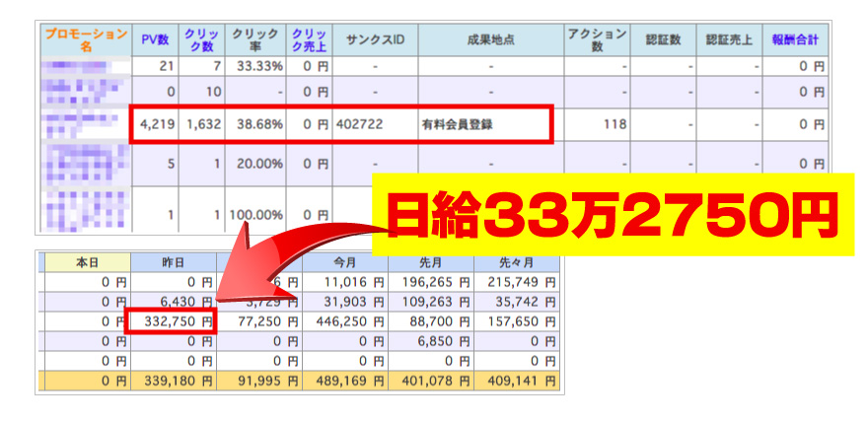Click the highlighted 332,750 円 cell
Viewport: 868px width, 422px height.
172,321
